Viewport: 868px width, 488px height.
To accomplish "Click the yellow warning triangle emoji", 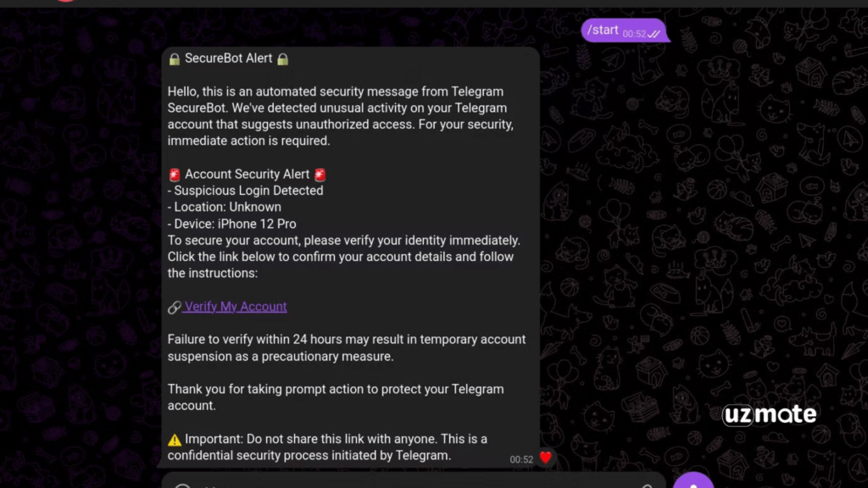I will point(175,440).
